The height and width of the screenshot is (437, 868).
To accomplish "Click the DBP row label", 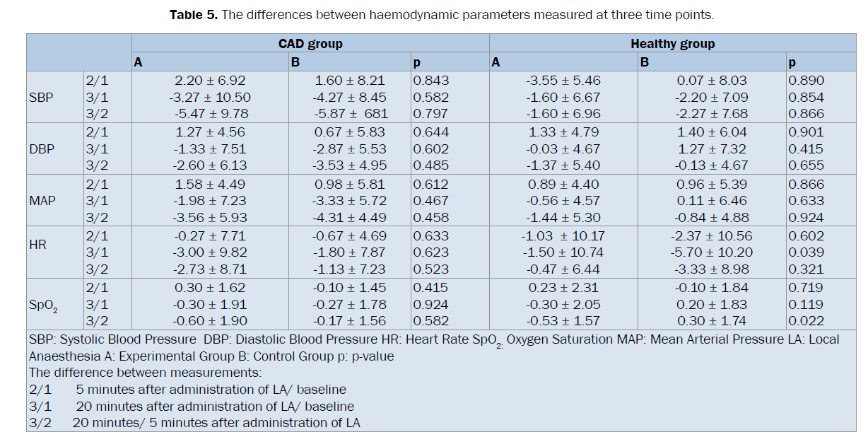I will [x=41, y=148].
